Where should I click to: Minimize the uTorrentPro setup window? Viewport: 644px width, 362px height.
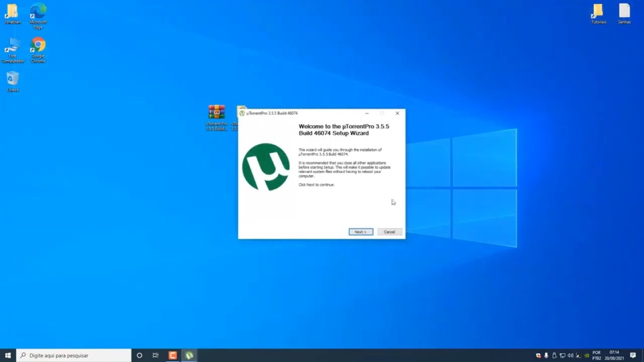tap(367, 113)
